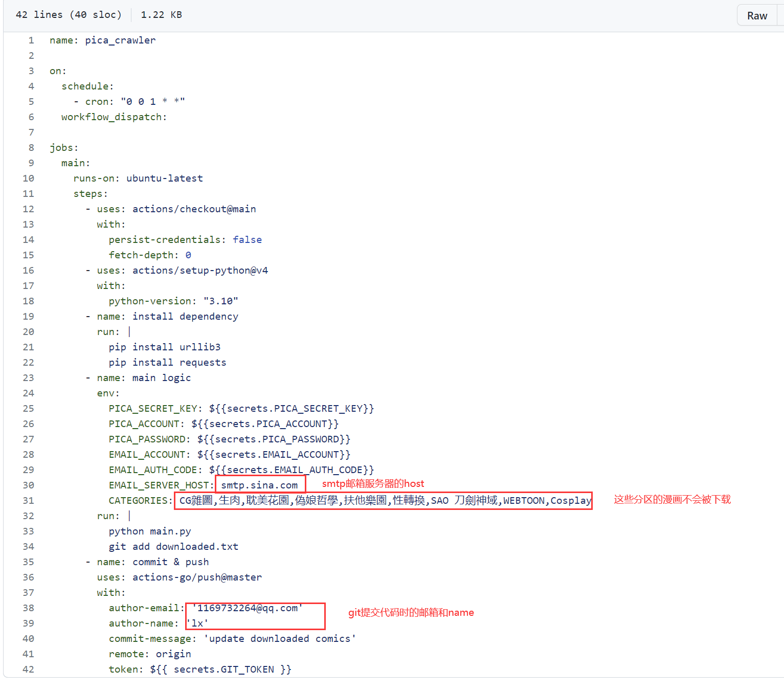Click the PICA_SECRET_KEY env line
The height and width of the screenshot is (691, 784).
point(241,409)
